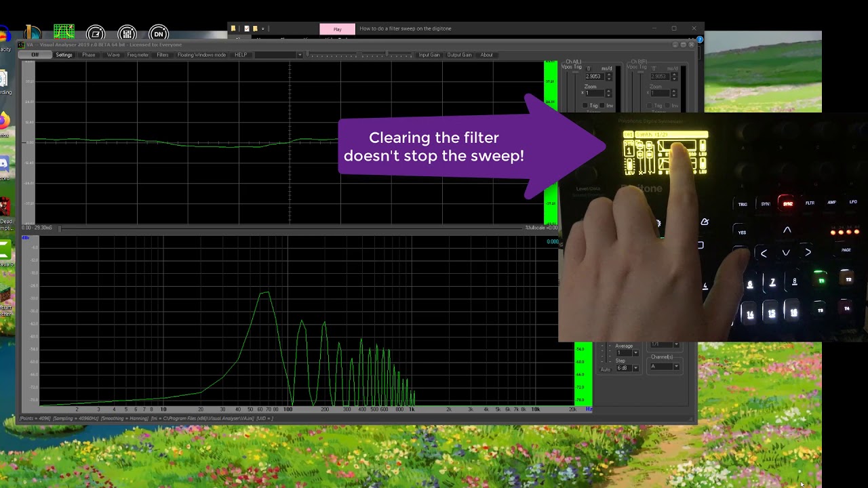
Task: Enable Floating Windows mode
Action: [201, 55]
